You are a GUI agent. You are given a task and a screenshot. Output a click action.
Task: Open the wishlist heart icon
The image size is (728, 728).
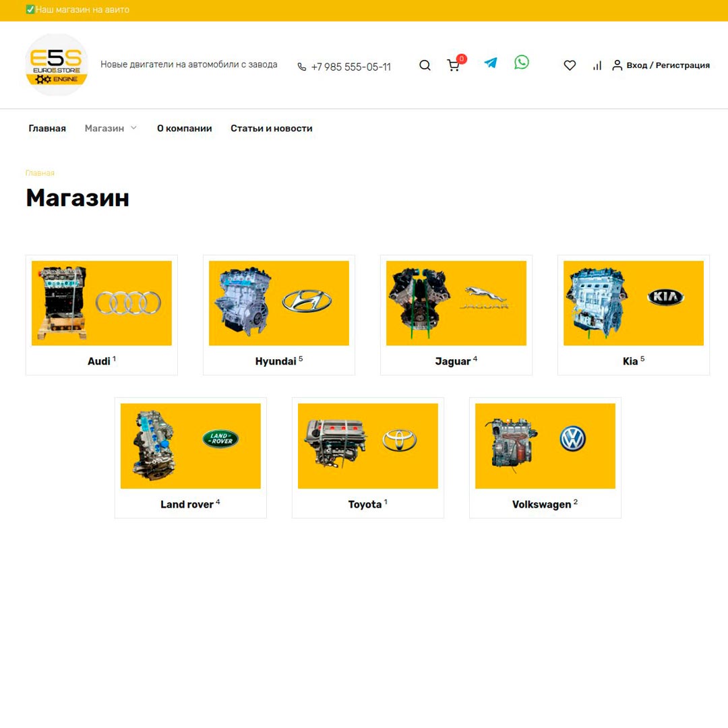[x=570, y=65]
